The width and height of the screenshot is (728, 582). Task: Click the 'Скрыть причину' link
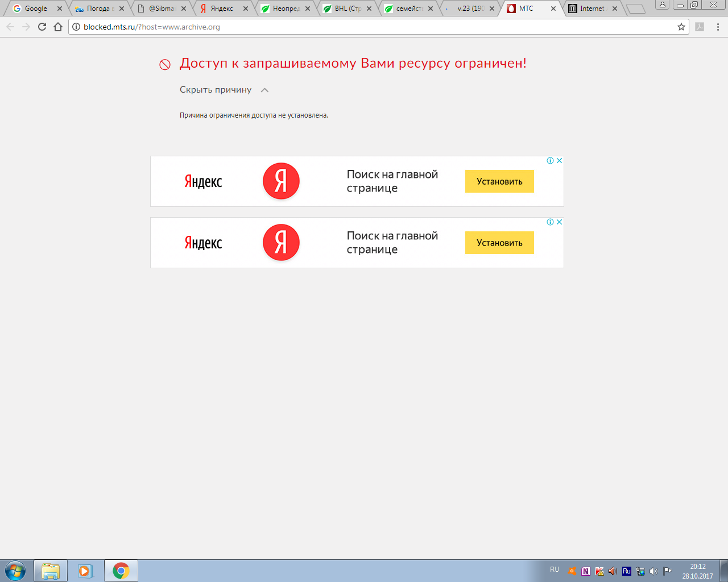point(216,90)
